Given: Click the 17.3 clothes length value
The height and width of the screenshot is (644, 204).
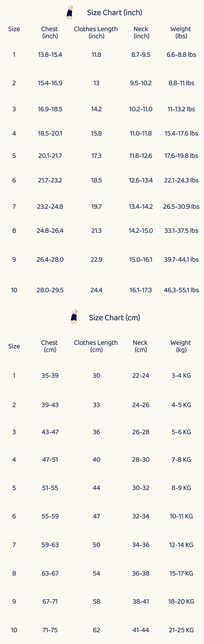Looking at the screenshot, I should 96,156.
